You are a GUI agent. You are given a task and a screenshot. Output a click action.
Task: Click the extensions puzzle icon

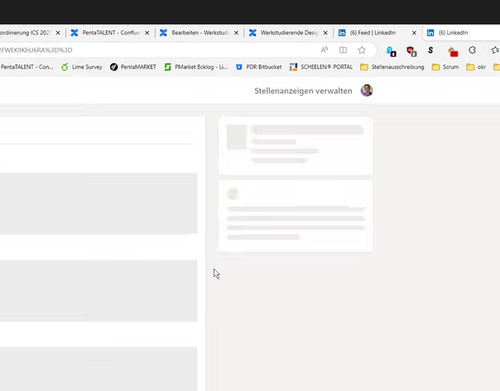click(x=472, y=50)
